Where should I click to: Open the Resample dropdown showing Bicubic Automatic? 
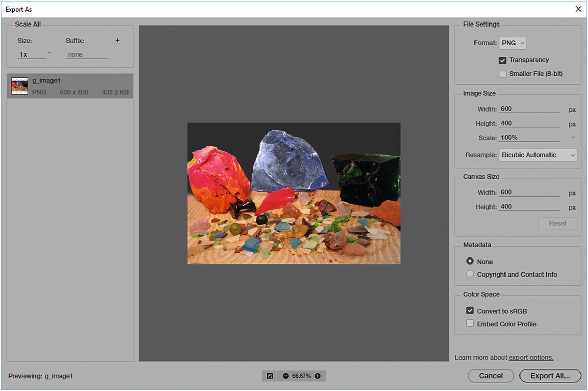538,155
